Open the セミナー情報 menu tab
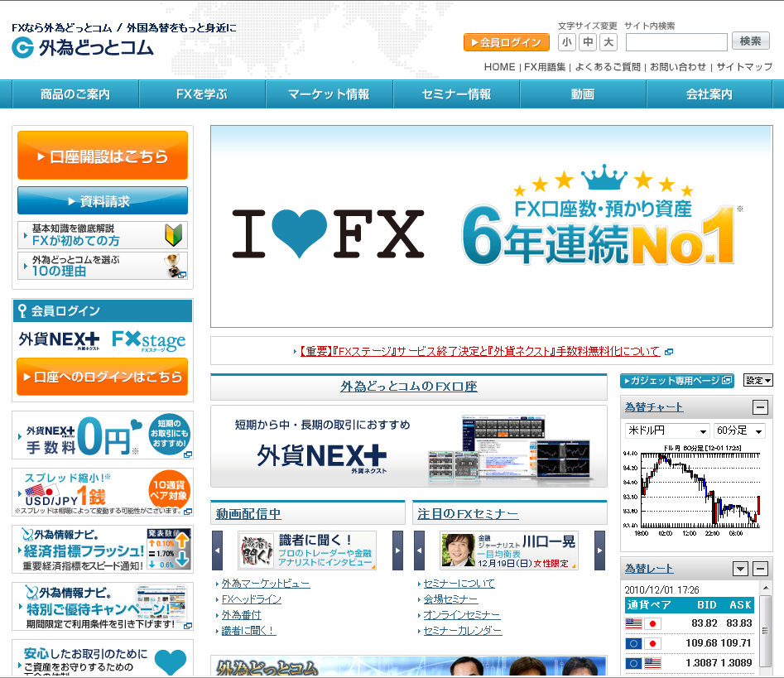Viewport: 784px width, 678px height. tap(456, 94)
